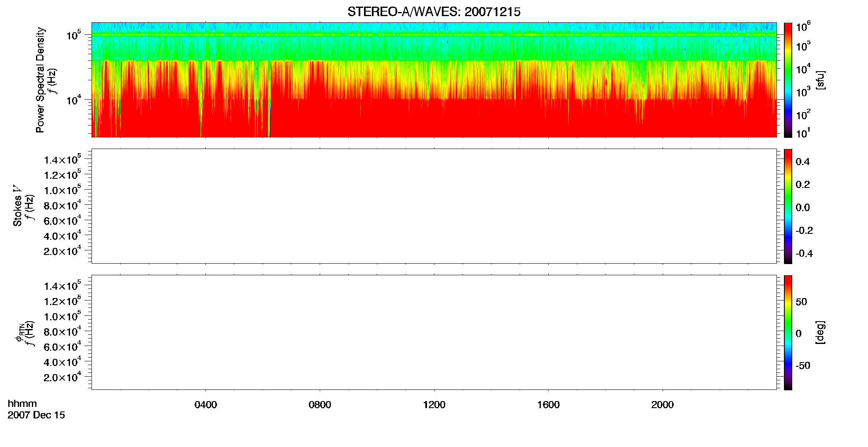Click the -0.4 label on the Stokes colorbar
The image size is (868, 447).
804,254
